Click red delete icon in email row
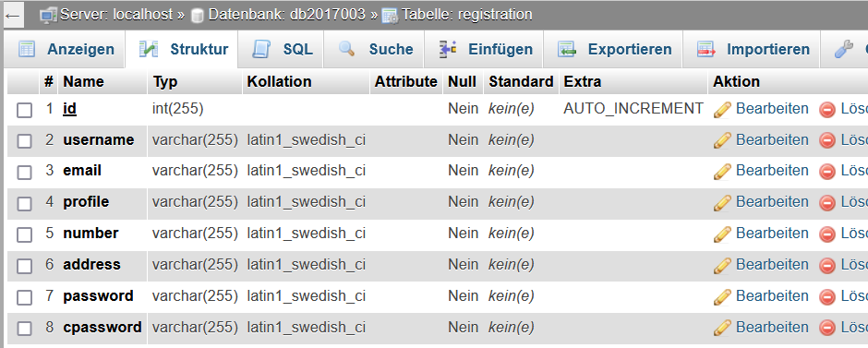 pos(827,172)
